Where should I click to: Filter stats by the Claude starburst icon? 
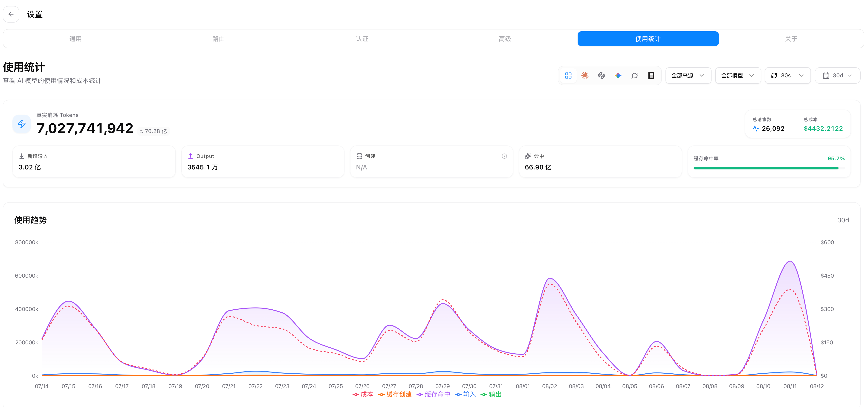[585, 76]
